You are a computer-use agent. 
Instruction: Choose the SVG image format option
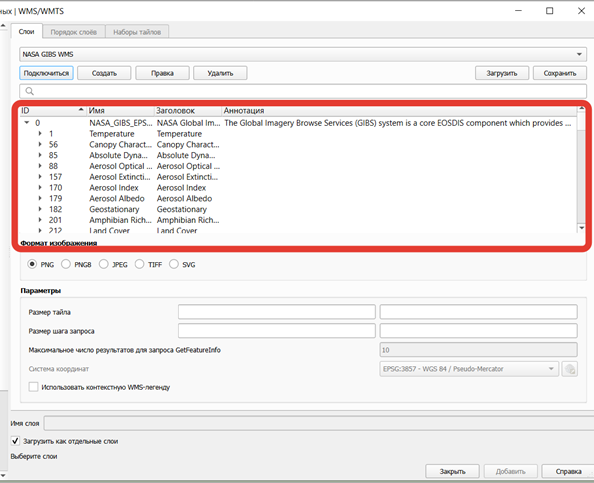(x=174, y=264)
